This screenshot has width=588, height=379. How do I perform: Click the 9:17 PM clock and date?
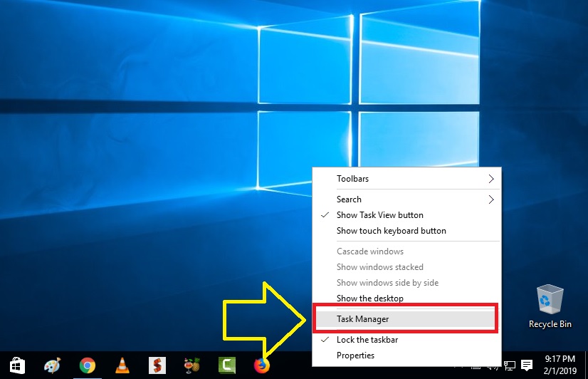click(560, 365)
